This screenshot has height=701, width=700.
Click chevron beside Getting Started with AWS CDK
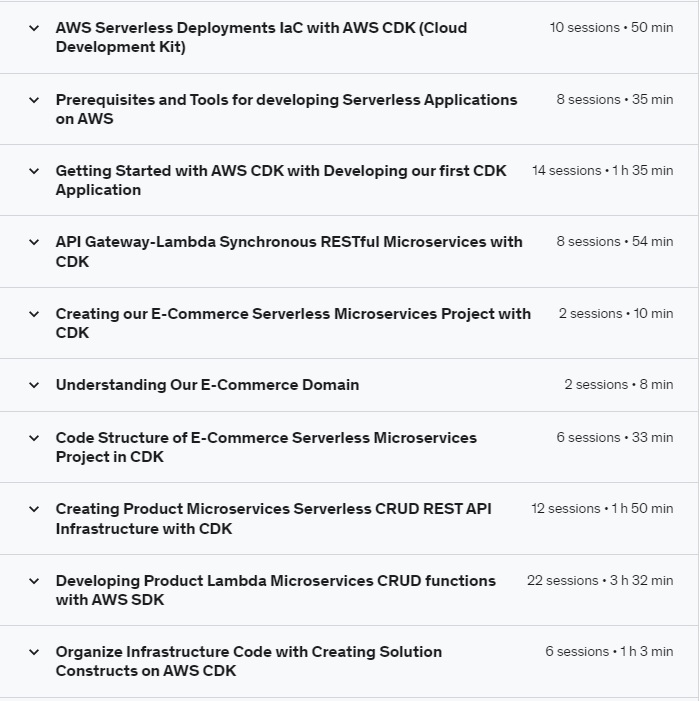click(34, 171)
